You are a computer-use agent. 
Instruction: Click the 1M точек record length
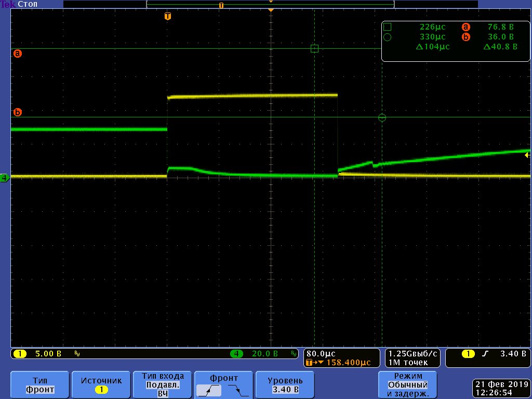(x=408, y=362)
